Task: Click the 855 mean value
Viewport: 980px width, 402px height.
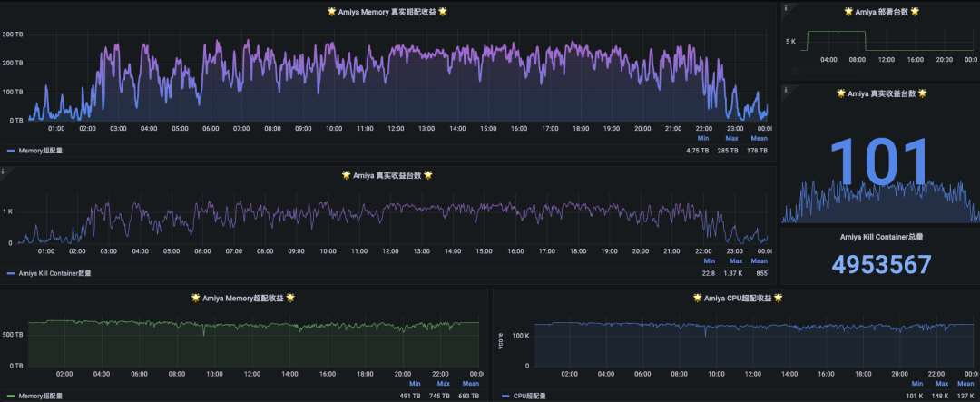Action: 760,273
